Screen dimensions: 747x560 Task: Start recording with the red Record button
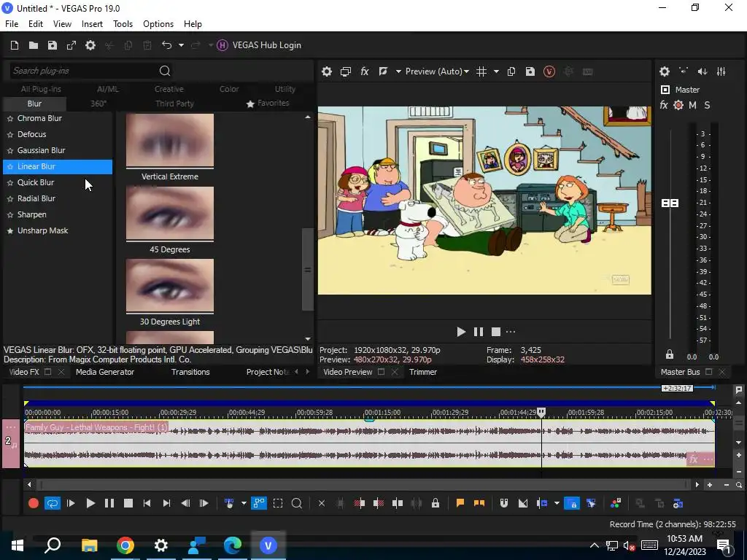34,503
